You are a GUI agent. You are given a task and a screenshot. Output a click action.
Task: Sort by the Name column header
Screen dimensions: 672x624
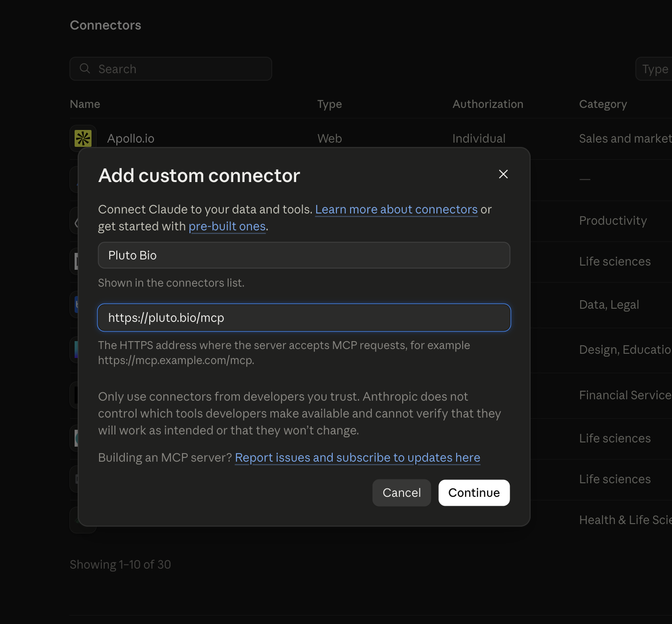click(85, 104)
